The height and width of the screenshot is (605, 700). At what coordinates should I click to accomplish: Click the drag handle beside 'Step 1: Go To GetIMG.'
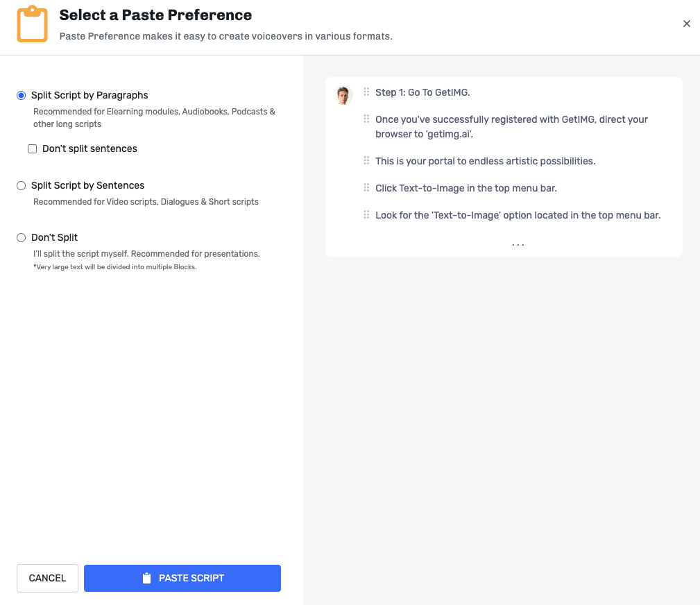[366, 92]
